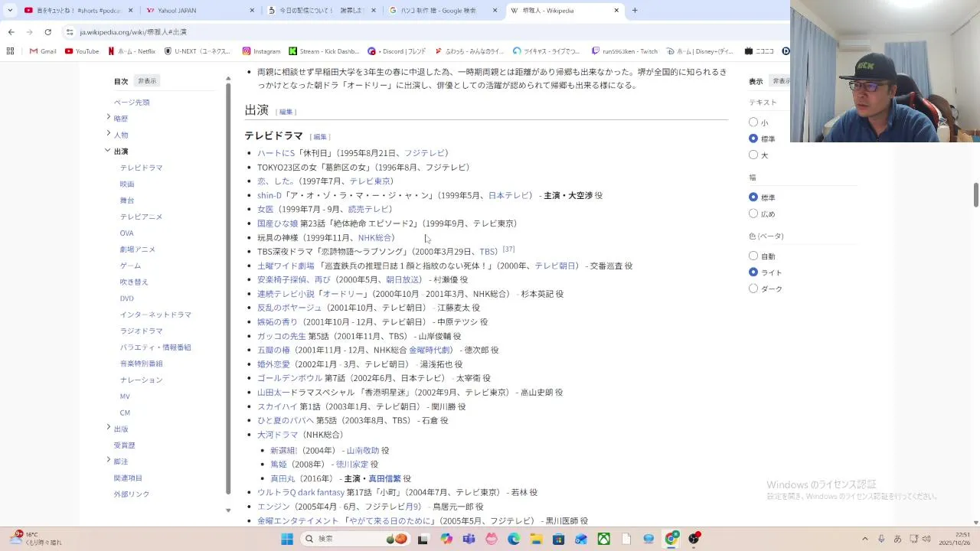
Task: Open Microsoft Teams from taskbar
Action: click(x=469, y=539)
